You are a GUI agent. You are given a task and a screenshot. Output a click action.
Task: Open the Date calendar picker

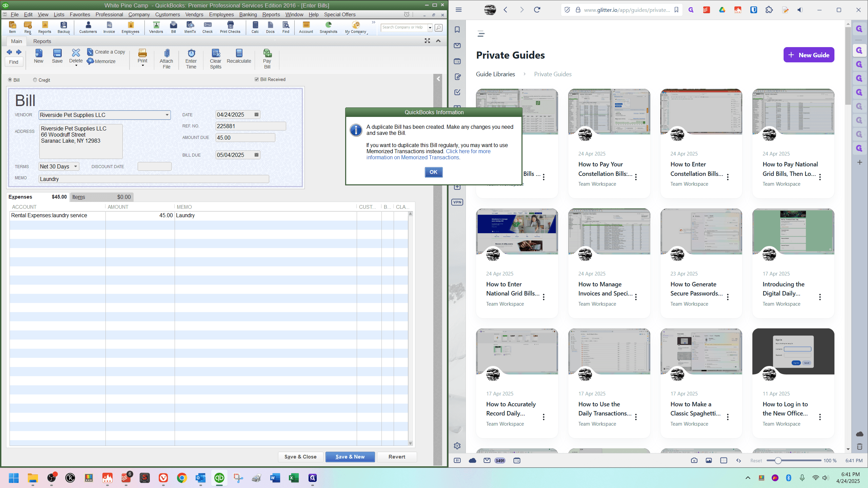(257, 115)
